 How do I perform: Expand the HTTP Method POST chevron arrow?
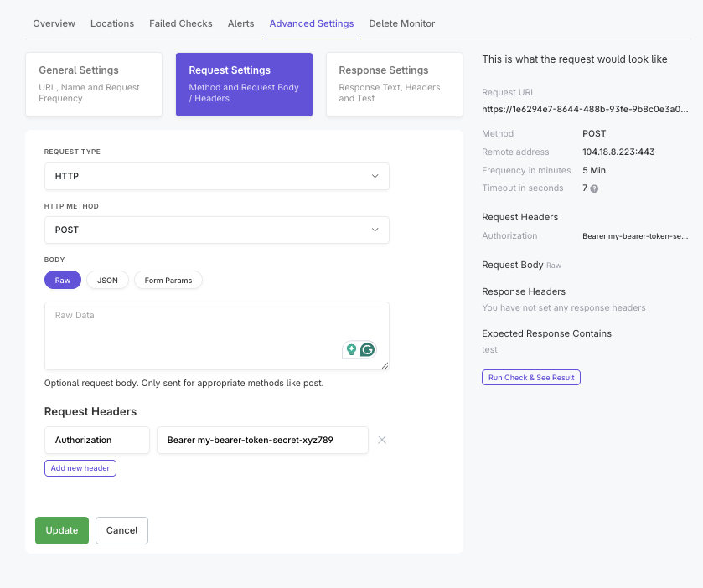coord(375,230)
